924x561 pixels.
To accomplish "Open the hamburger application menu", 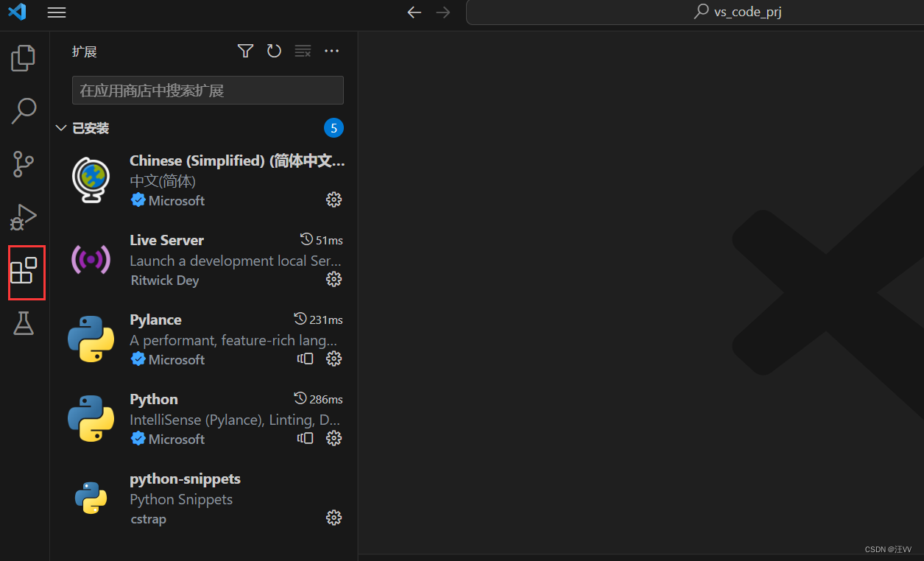I will [x=57, y=13].
